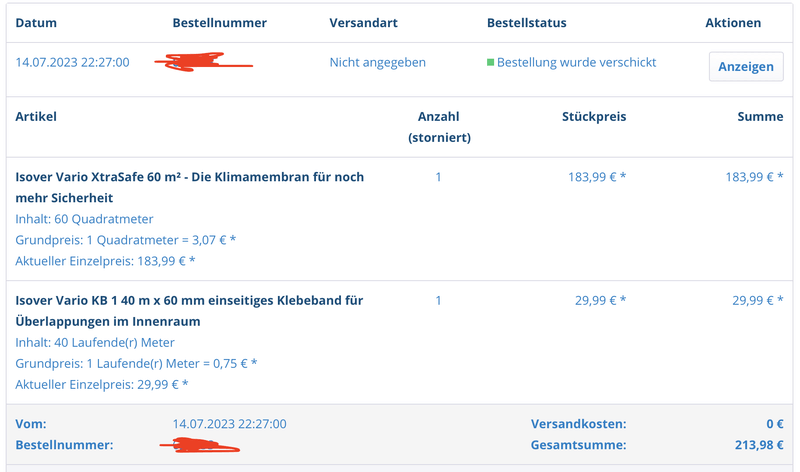Click the Artikel column header
This screenshot has height=472, width=800.
(36, 117)
